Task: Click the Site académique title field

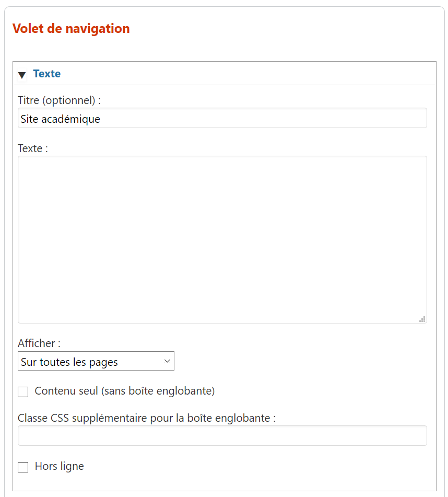Action: tap(222, 119)
